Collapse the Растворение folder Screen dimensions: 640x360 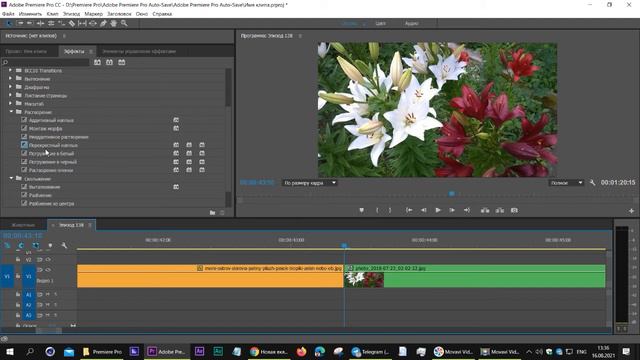(11, 111)
